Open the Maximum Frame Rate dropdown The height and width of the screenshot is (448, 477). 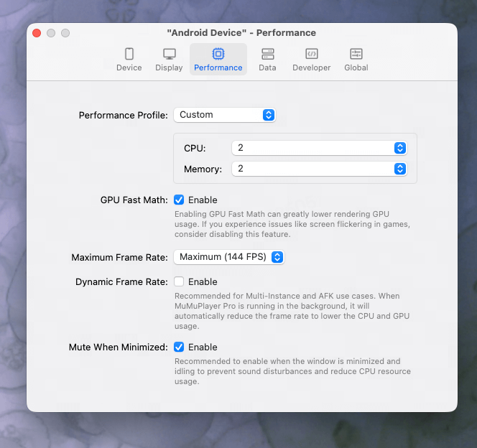[229, 257]
